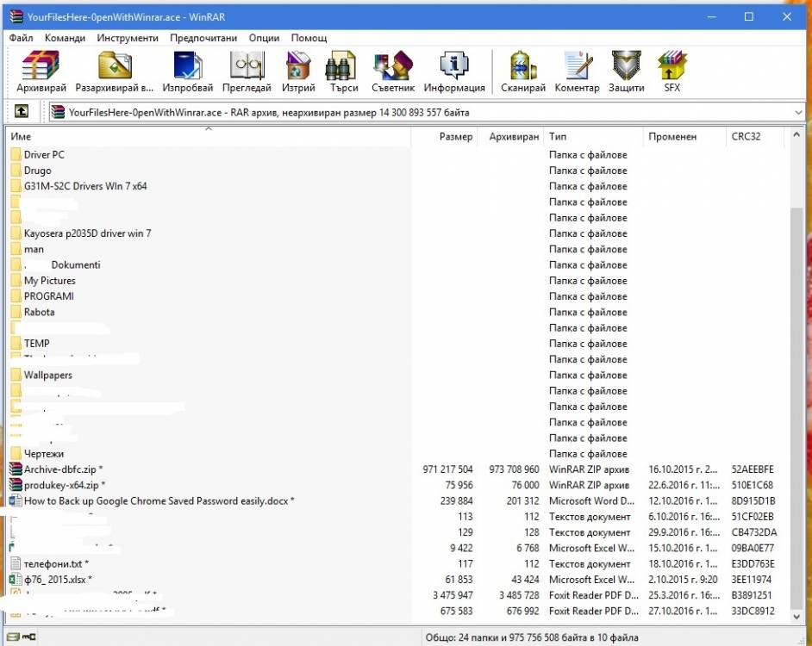Sort by Променен column header
Viewport: 812px width, 646px height.
coord(684,137)
